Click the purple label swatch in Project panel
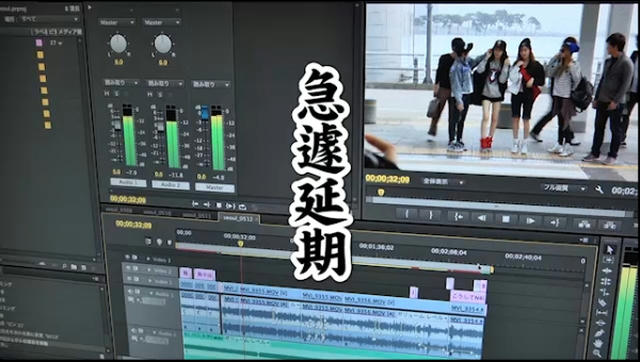Viewport: 640px width, 362px height. (x=39, y=42)
